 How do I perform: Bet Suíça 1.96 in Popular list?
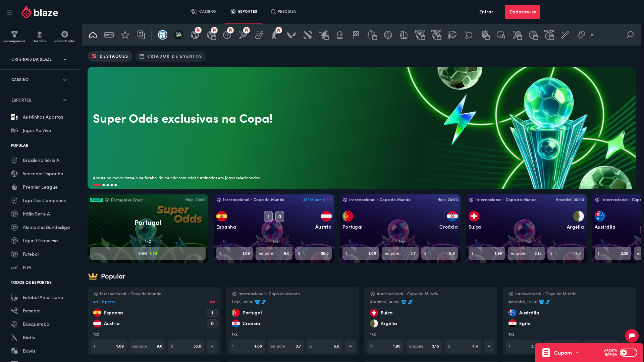pos(385,346)
